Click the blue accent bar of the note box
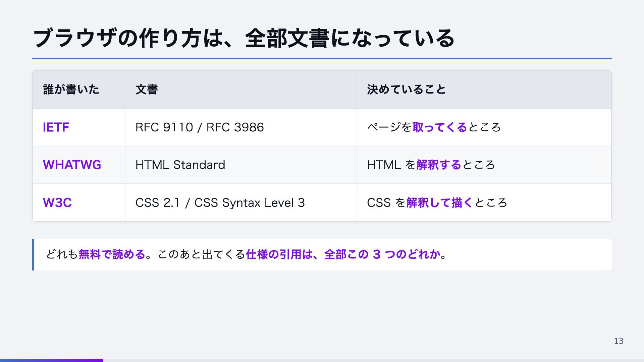644x362 pixels. coord(33,254)
